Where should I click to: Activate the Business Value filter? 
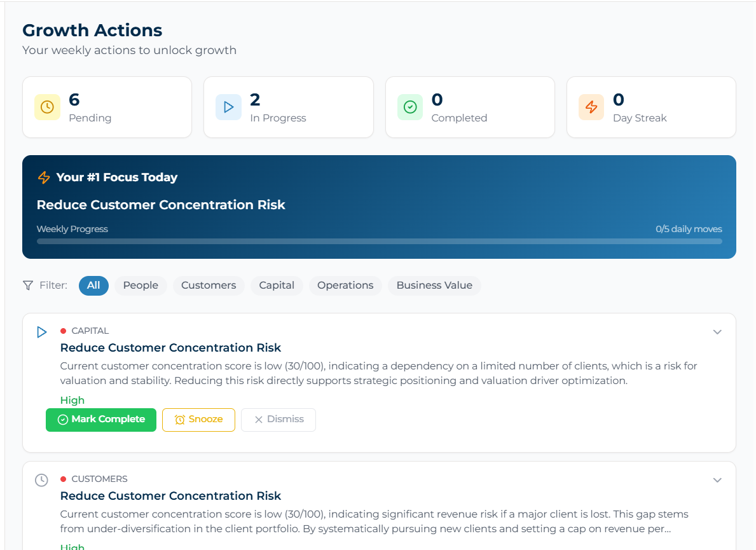pyautogui.click(x=434, y=285)
